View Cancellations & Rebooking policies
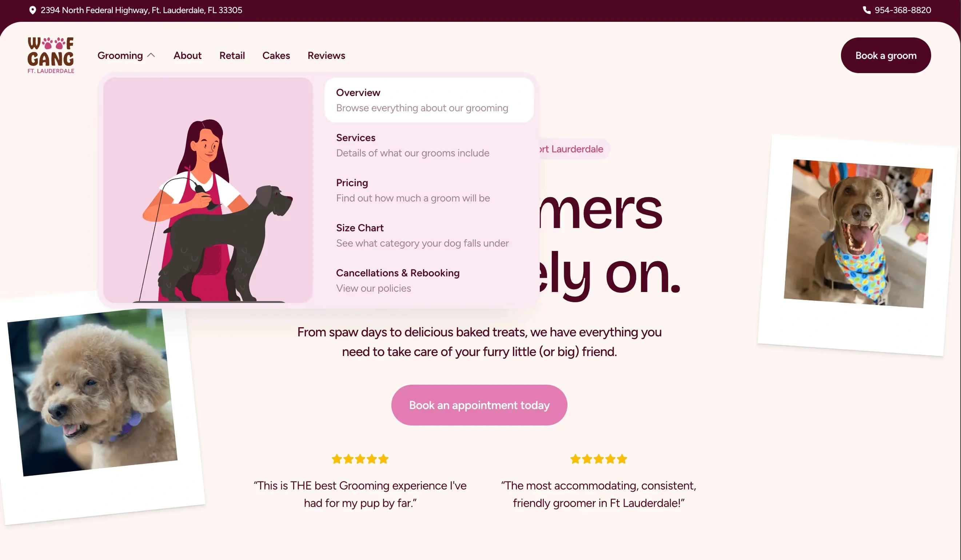The width and height of the screenshot is (961, 560). coord(429,280)
